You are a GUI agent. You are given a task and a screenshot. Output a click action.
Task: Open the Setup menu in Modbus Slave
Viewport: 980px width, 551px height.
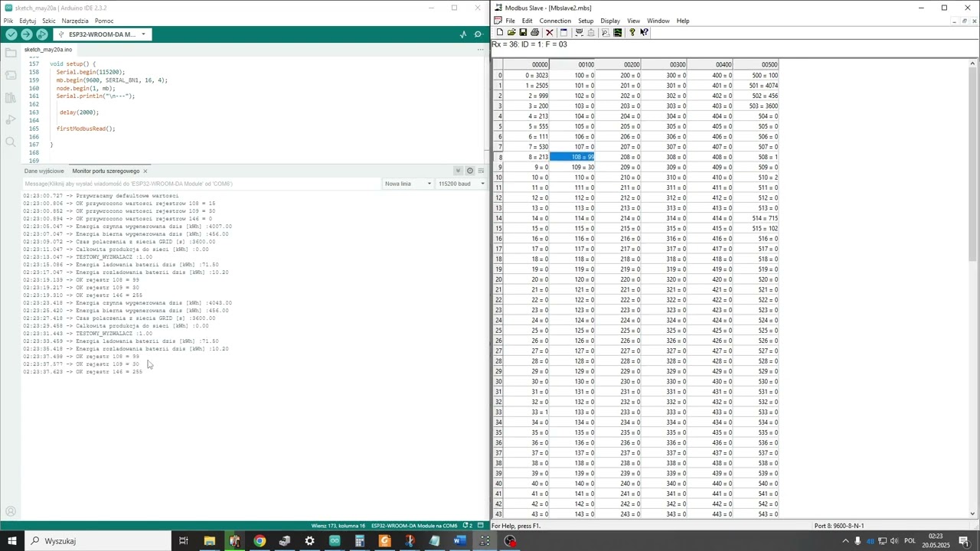(586, 21)
